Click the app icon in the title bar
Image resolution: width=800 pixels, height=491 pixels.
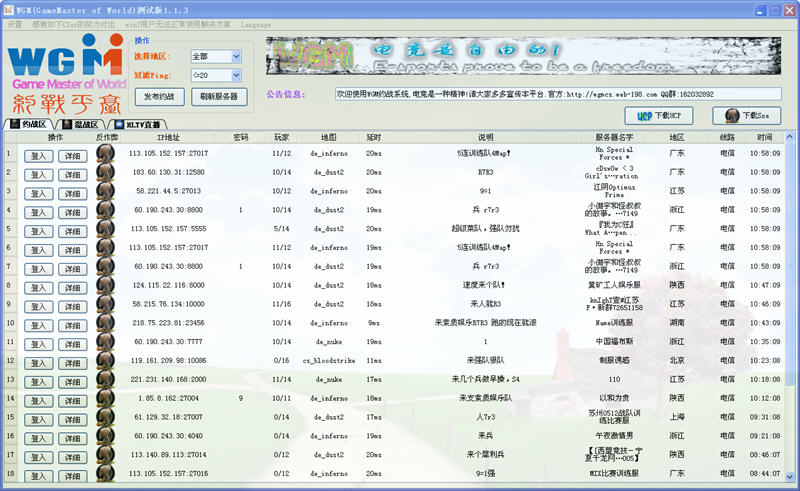pyautogui.click(x=8, y=8)
